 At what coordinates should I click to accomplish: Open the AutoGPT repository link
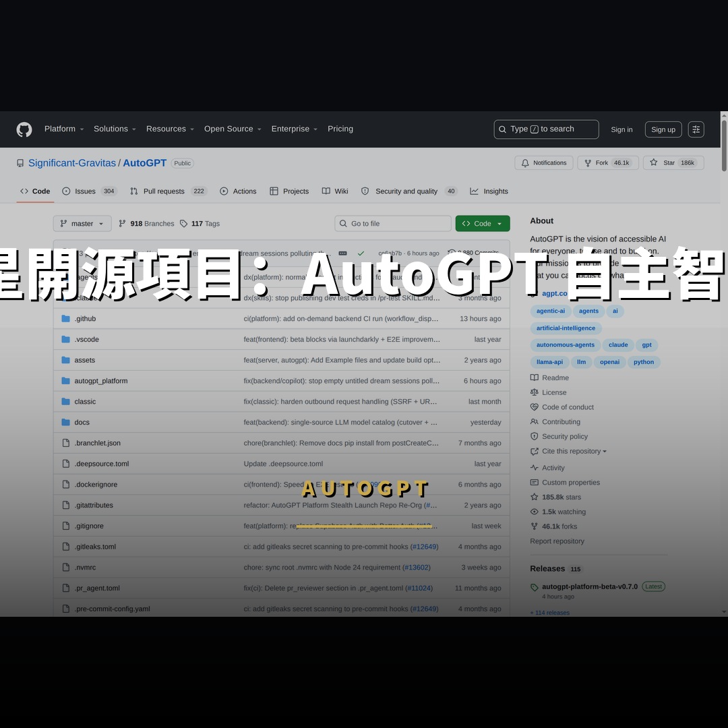144,163
